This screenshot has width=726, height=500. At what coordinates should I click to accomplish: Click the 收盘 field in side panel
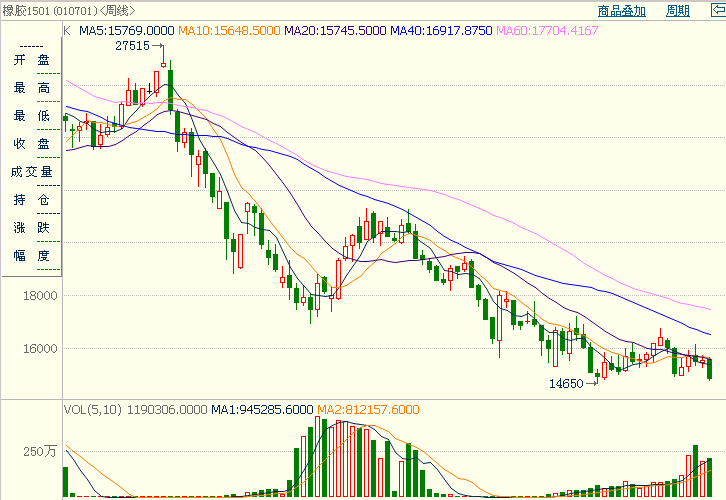(30, 144)
